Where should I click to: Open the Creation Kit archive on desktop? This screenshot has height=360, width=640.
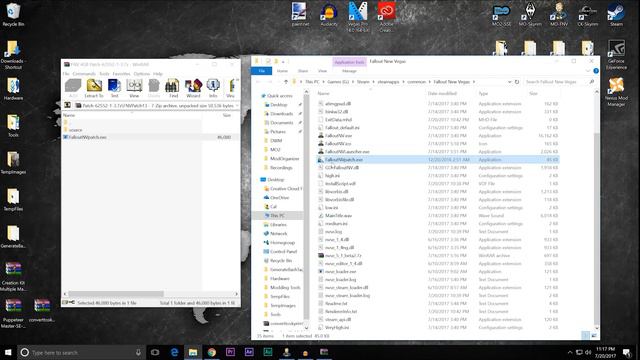[x=13, y=276]
